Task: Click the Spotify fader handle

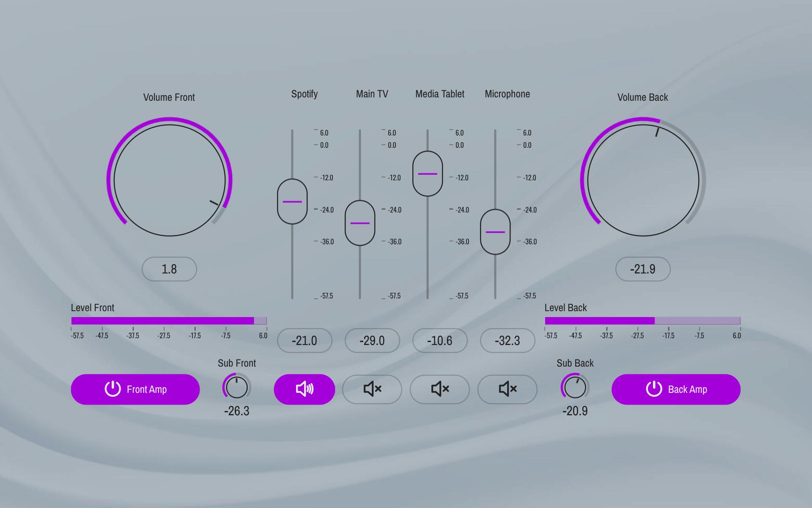Action: (x=292, y=202)
